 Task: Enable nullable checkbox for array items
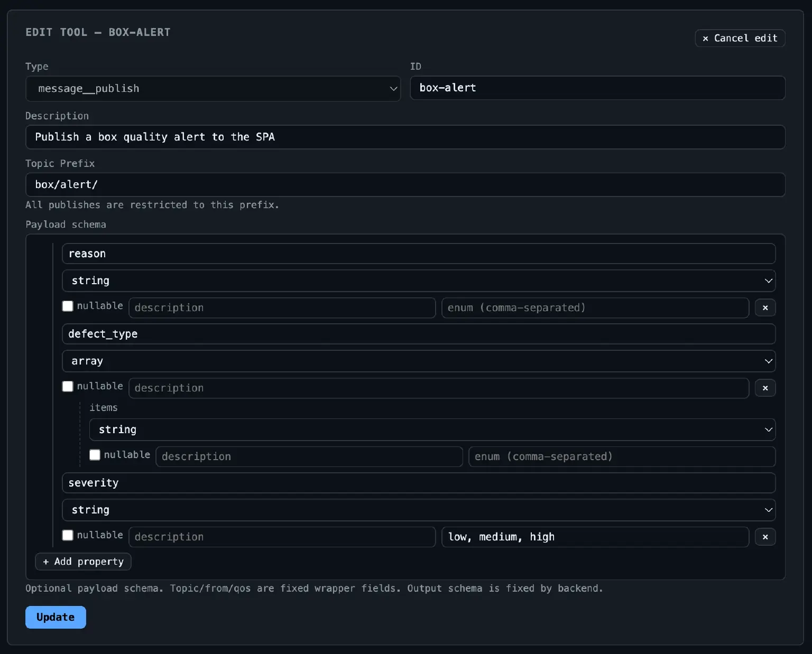click(x=95, y=455)
